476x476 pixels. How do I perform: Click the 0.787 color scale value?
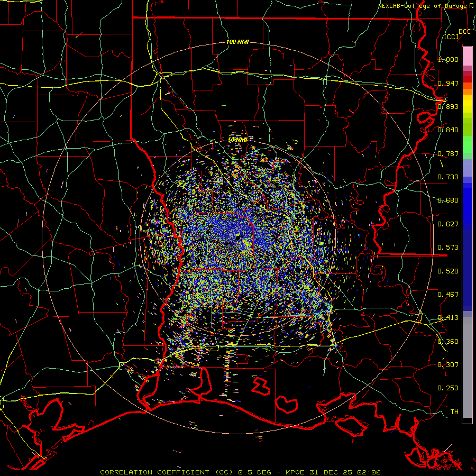click(448, 153)
